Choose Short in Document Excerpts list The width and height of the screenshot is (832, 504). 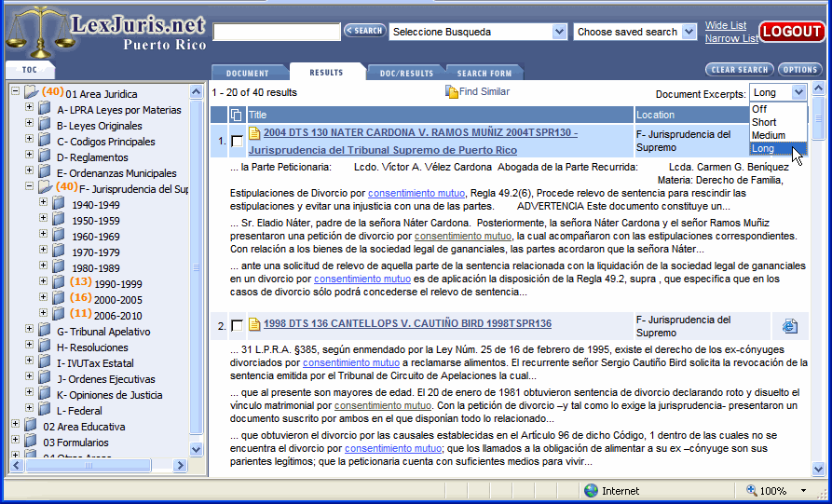click(x=778, y=122)
